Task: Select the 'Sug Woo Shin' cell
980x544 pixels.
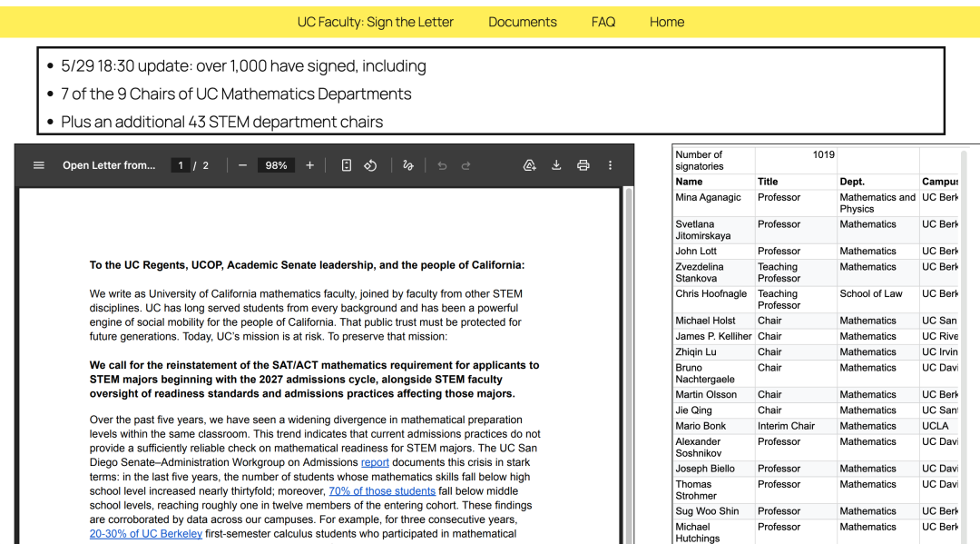Action: [x=714, y=511]
